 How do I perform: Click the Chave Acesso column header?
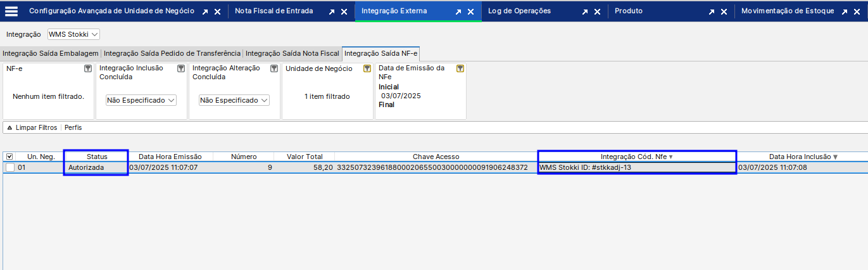[436, 157]
